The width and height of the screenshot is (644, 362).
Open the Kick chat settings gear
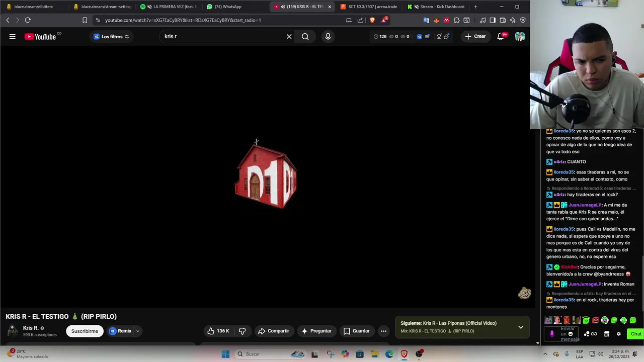(618, 334)
